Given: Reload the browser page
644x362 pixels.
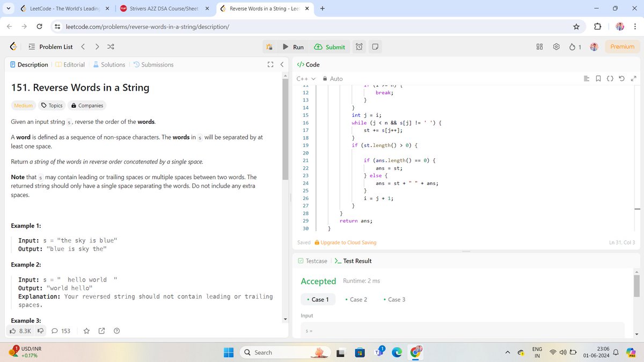Looking at the screenshot, I should [40, 27].
